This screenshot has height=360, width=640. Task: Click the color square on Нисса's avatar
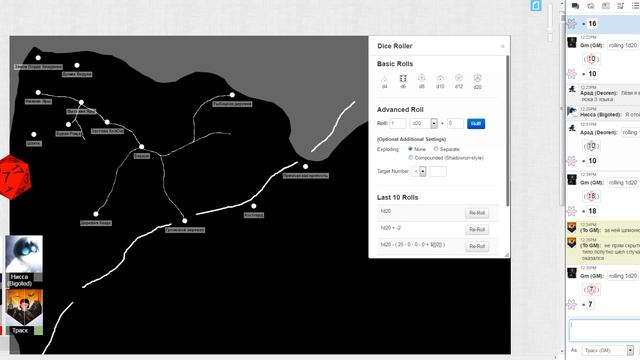click(38, 278)
